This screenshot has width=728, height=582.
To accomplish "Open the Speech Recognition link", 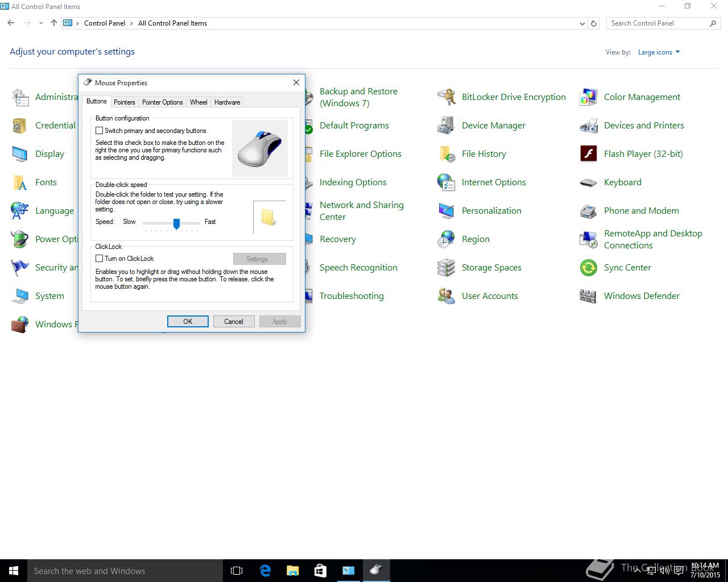I will click(x=358, y=268).
